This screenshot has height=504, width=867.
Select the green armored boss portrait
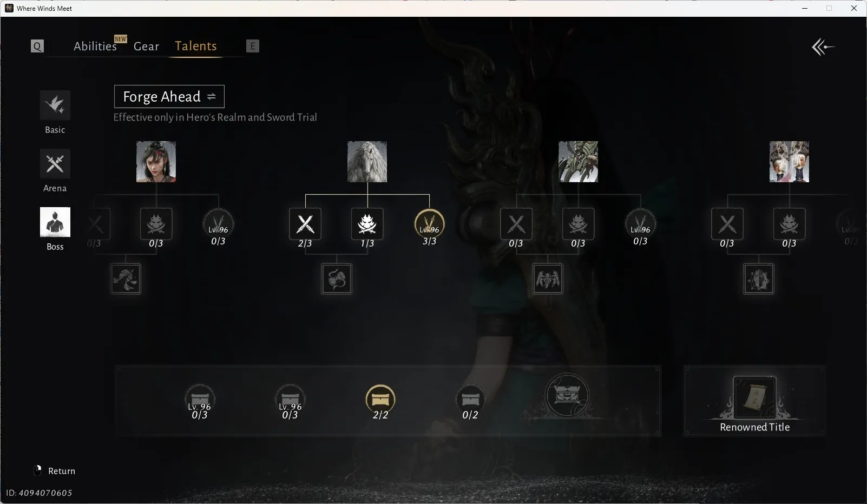pyautogui.click(x=578, y=162)
